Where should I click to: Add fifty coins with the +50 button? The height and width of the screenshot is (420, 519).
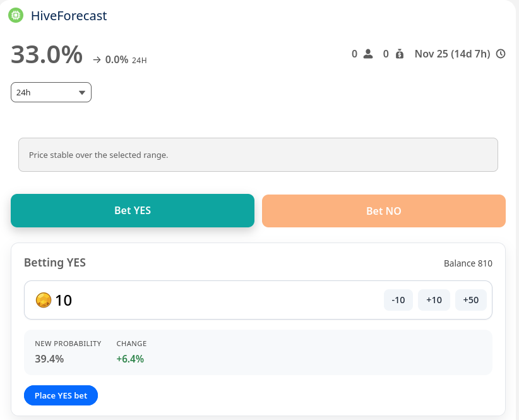pyautogui.click(x=471, y=299)
